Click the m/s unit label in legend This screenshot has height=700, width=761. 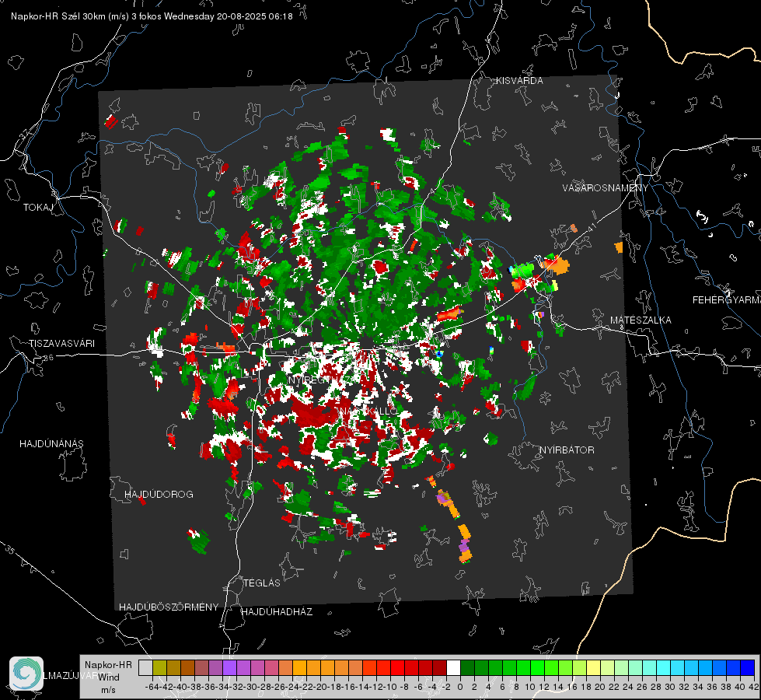coord(108,690)
